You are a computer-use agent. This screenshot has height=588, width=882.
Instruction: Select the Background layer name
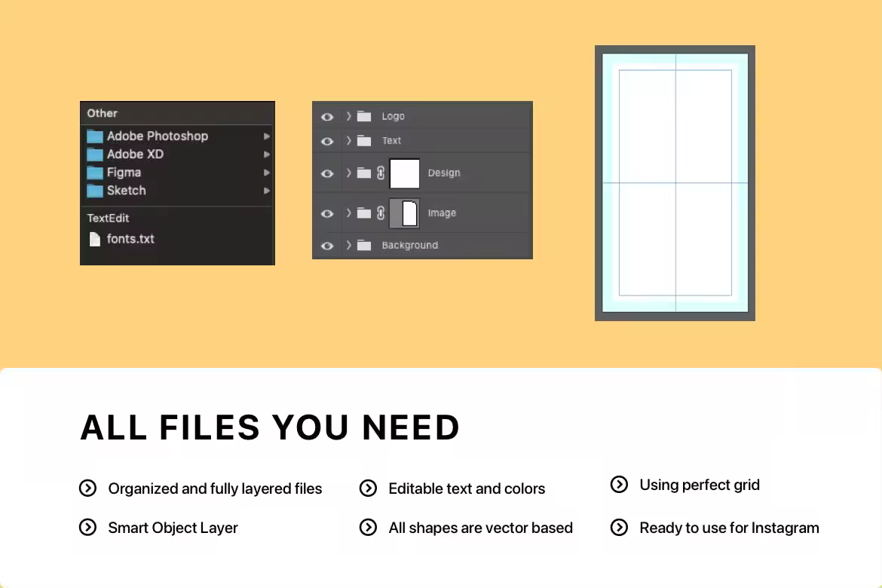[410, 245]
